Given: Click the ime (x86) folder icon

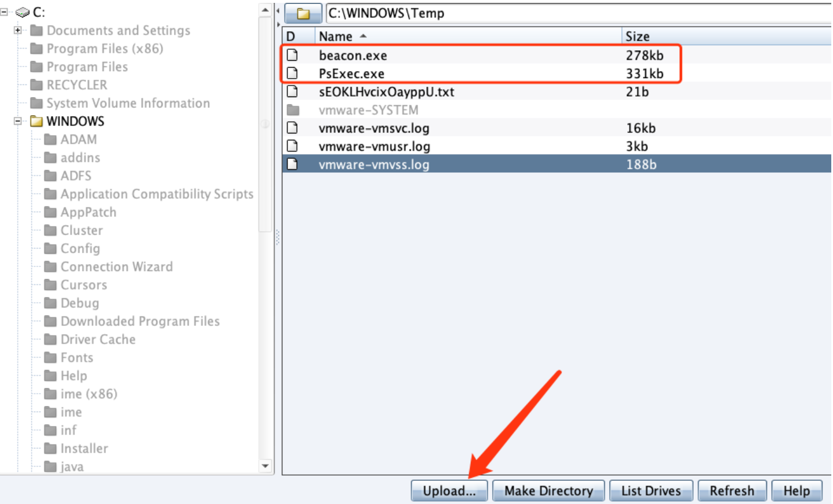Looking at the screenshot, I should click(51, 394).
